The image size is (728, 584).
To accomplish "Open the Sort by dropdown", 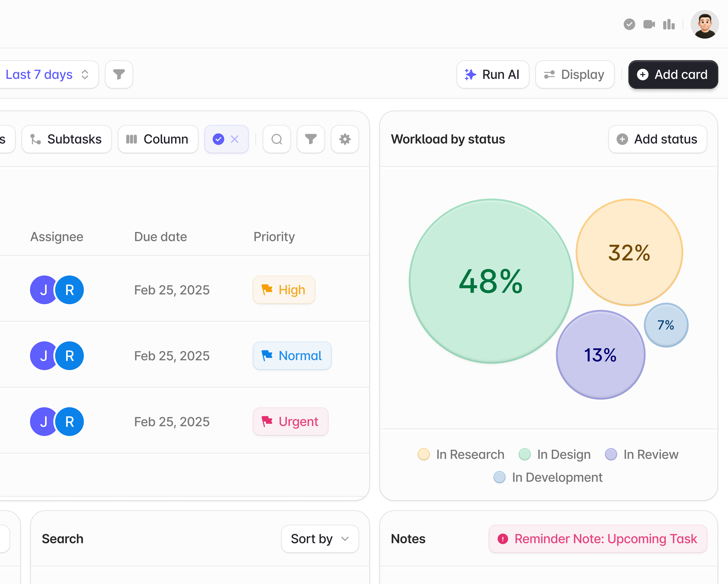I will [319, 539].
